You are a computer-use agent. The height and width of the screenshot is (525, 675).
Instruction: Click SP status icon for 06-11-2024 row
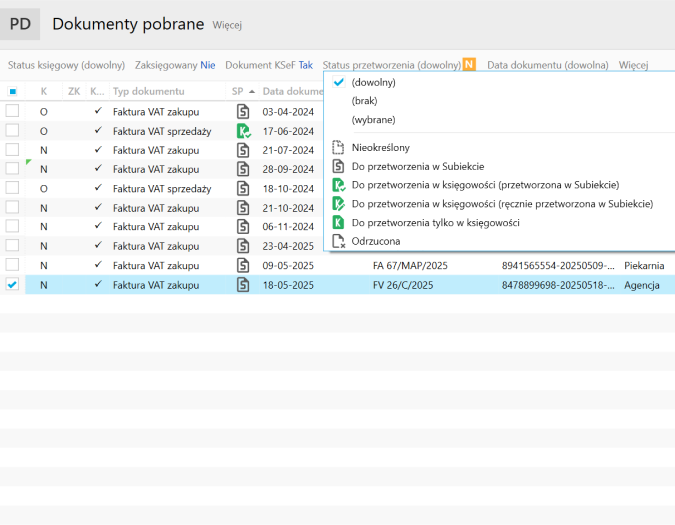click(x=243, y=226)
